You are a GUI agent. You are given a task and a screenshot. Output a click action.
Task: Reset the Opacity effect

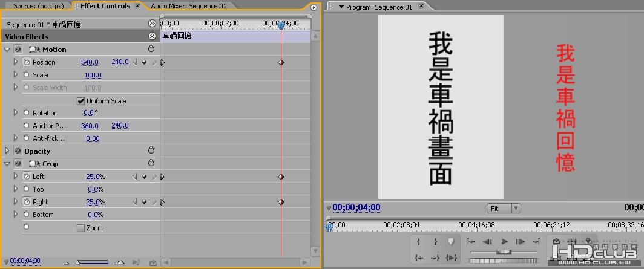click(151, 151)
